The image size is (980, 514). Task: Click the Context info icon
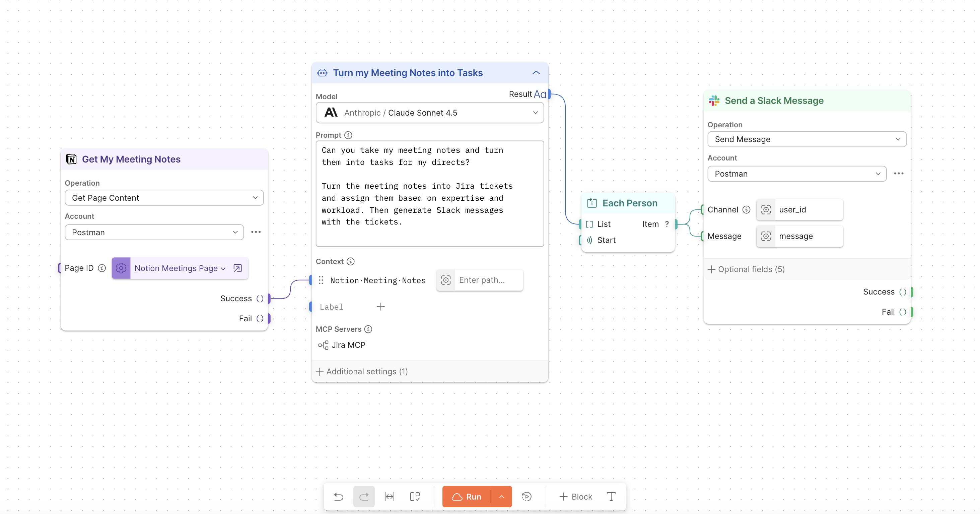[x=350, y=261]
